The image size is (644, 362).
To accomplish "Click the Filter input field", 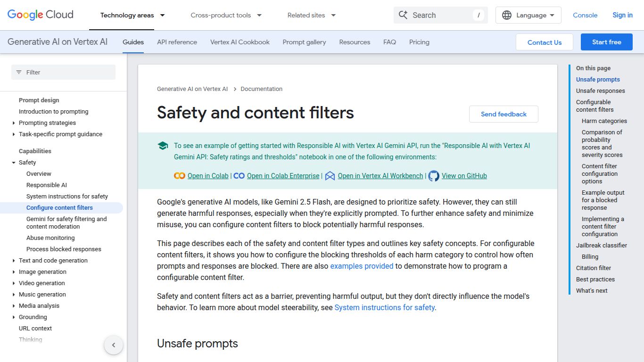I will click(x=63, y=72).
